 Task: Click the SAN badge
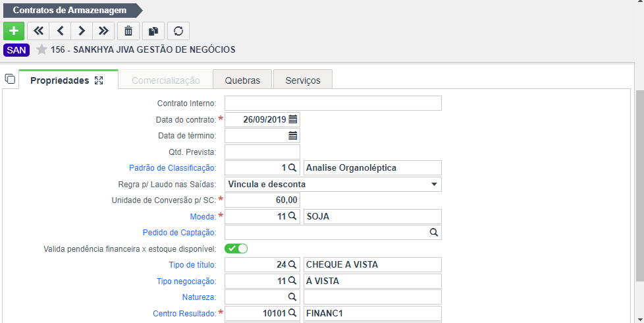[x=16, y=50]
